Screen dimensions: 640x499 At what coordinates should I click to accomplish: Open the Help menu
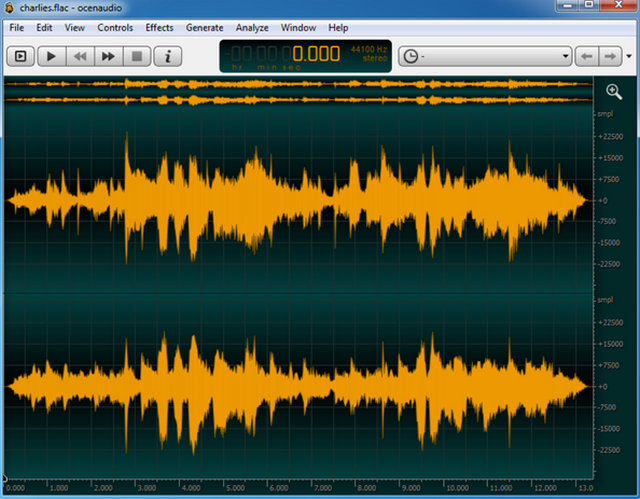pos(338,28)
